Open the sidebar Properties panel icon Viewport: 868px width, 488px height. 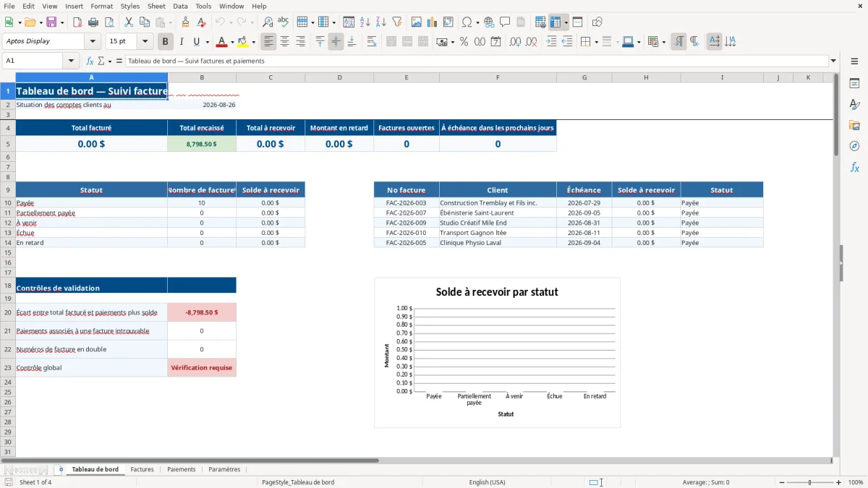click(854, 83)
